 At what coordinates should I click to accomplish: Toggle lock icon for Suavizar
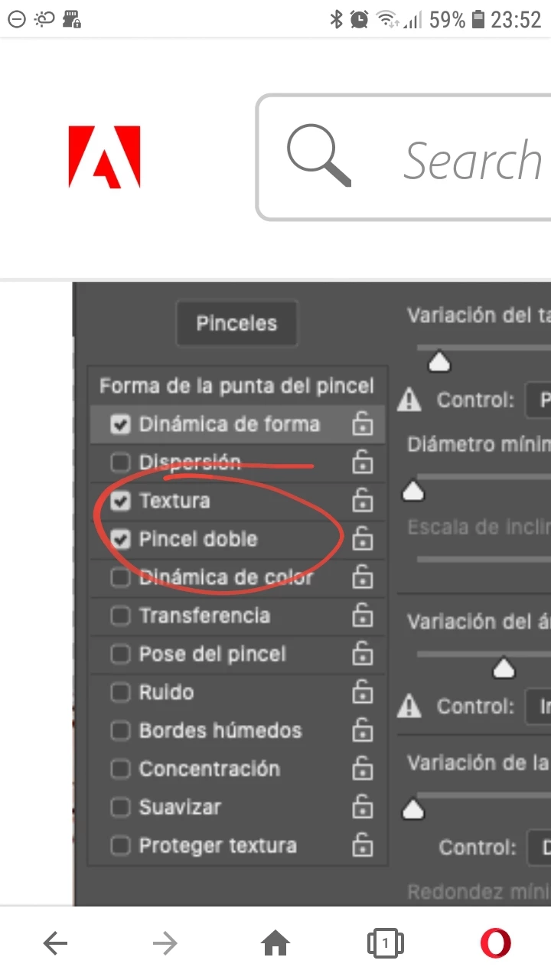tap(363, 805)
